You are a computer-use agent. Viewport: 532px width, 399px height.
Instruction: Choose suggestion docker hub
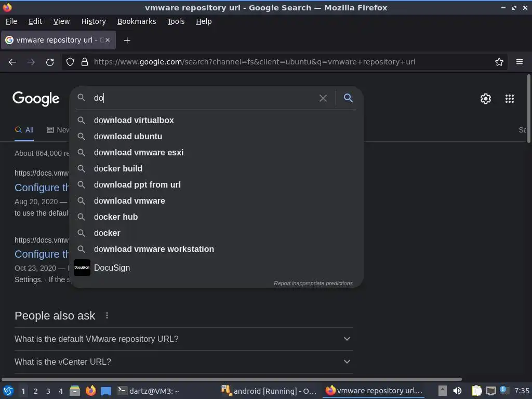[216, 217]
